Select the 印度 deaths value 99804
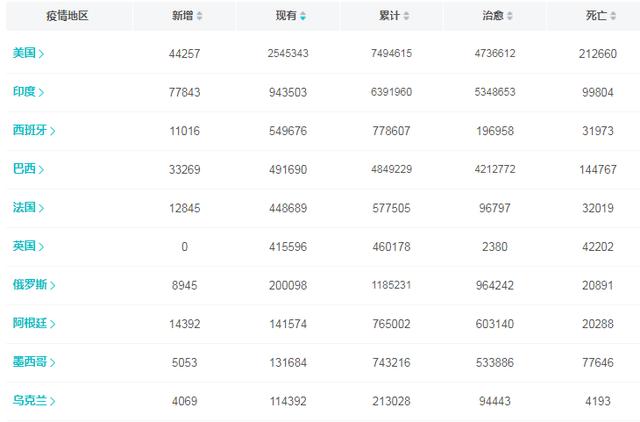Viewport: 640px width, 422px height. pos(598,92)
